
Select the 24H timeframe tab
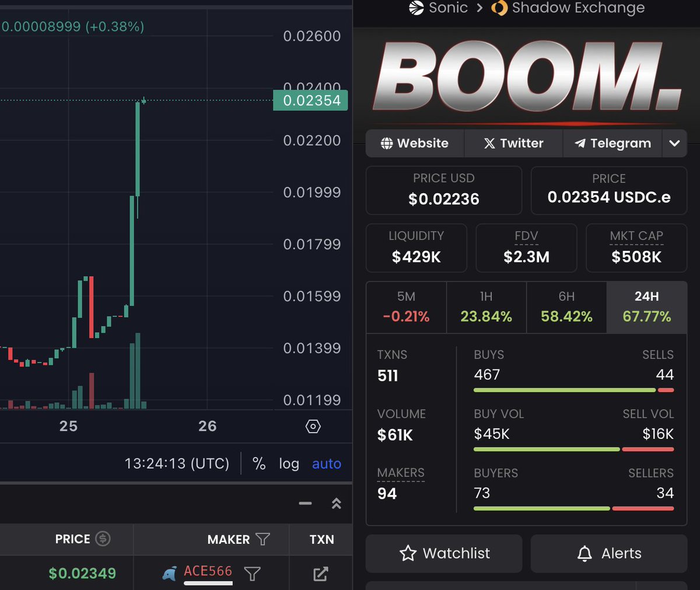point(647,308)
